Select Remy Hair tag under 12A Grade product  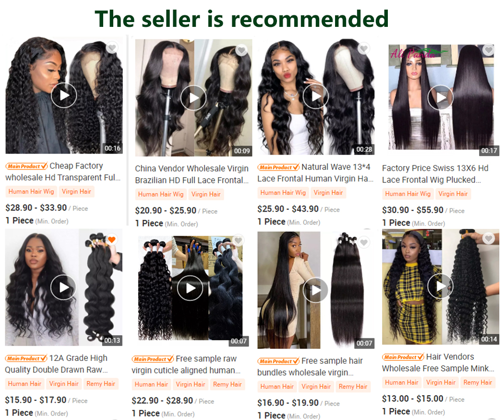pyautogui.click(x=101, y=384)
